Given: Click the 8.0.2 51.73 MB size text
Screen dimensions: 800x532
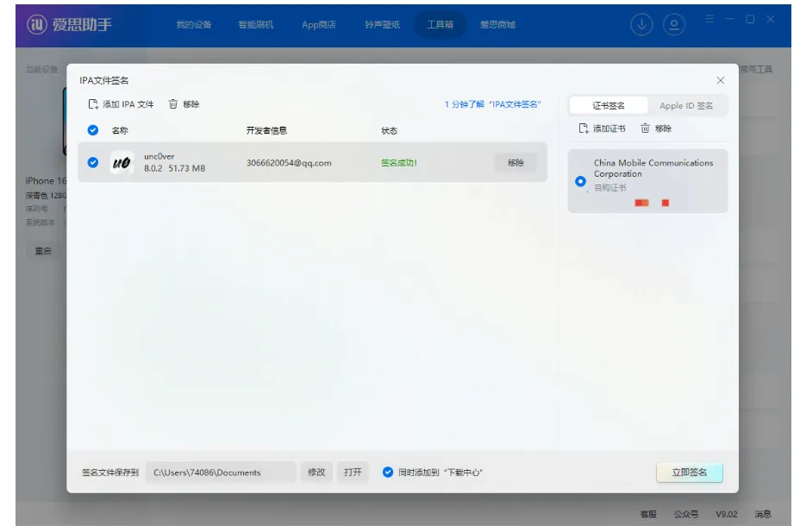Looking at the screenshot, I should [174, 168].
